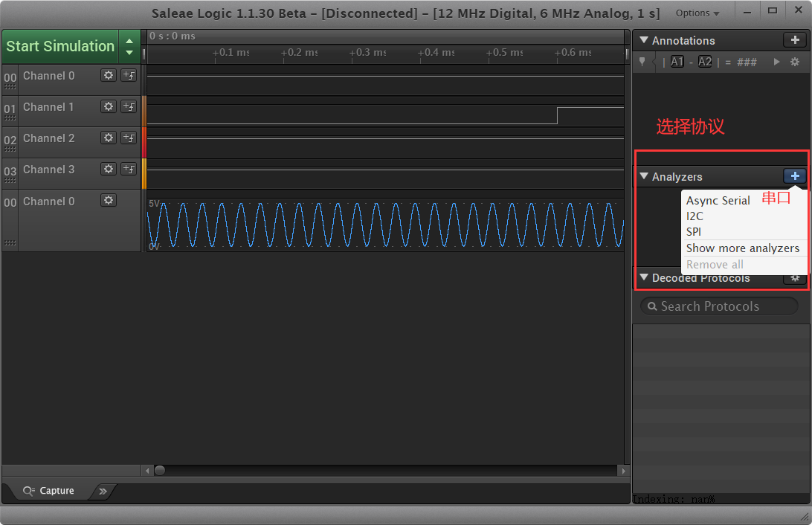Collapse the Annotations panel
This screenshot has width=812, height=525.
pyautogui.click(x=644, y=40)
